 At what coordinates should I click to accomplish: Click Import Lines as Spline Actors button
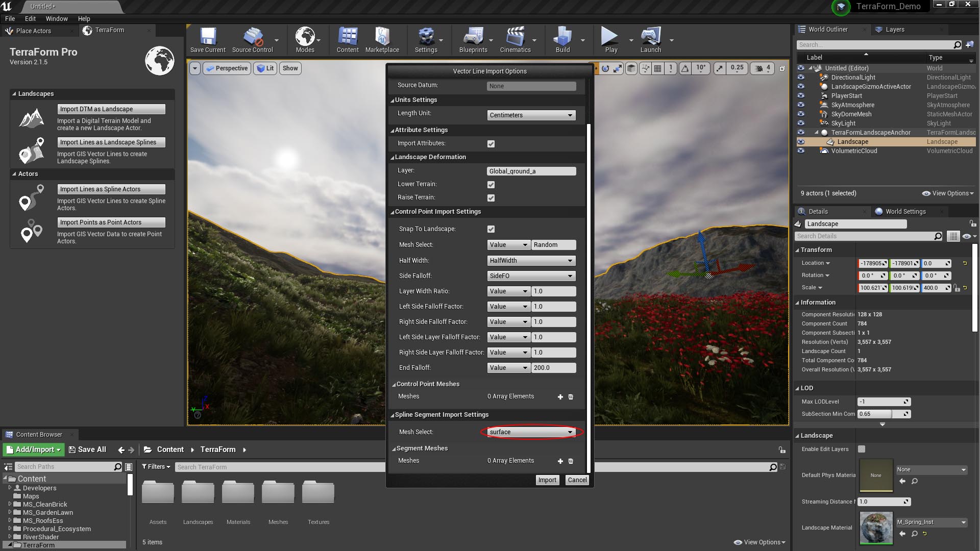[x=111, y=189]
